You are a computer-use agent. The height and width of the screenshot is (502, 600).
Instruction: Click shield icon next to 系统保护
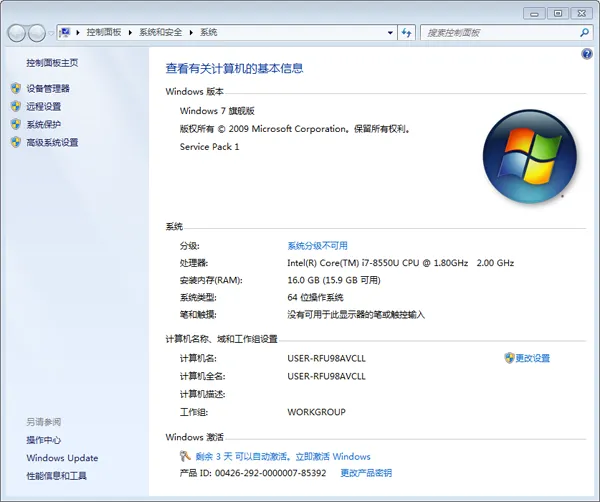point(16,124)
